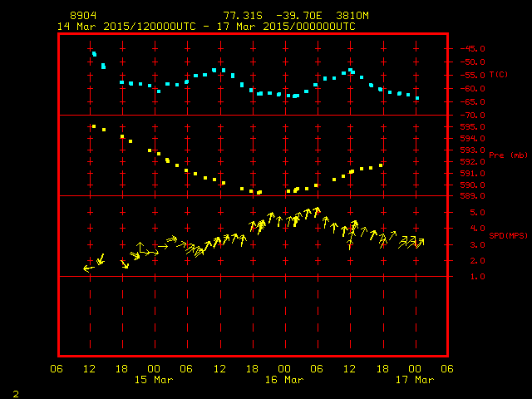The height and width of the screenshot is (399, 532).
Task: Click the 2.0 wind speed tick label
Action: (477, 261)
